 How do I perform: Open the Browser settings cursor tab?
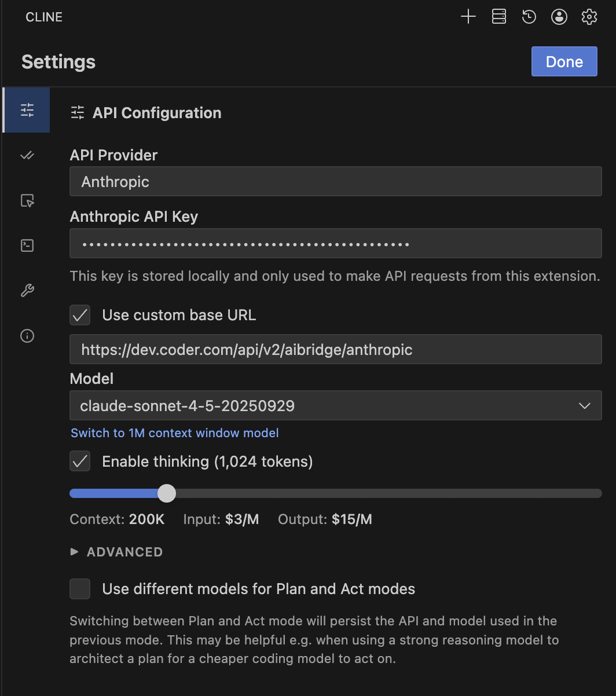click(x=27, y=200)
